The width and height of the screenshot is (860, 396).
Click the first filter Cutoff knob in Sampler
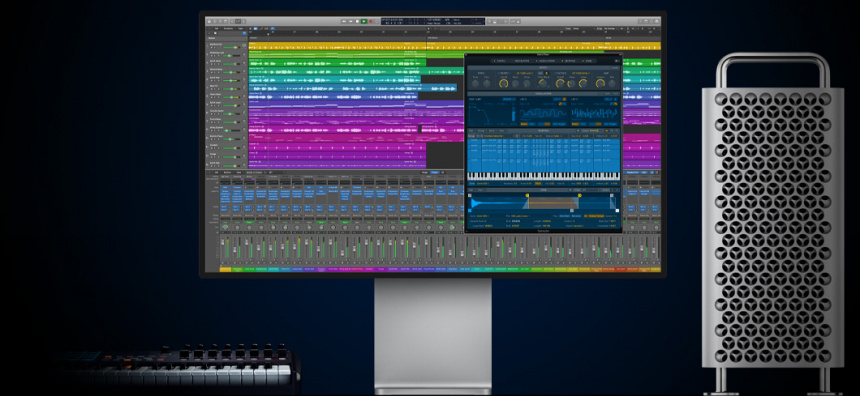click(503, 83)
